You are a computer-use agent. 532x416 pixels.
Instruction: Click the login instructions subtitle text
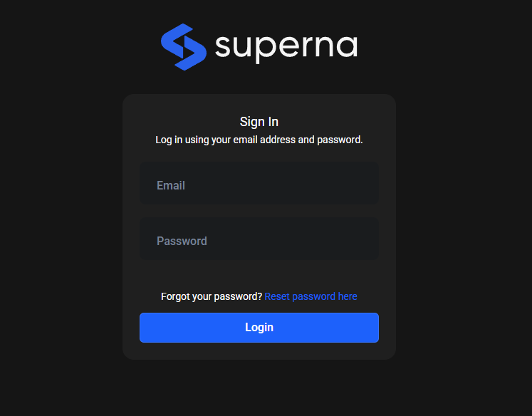259,140
